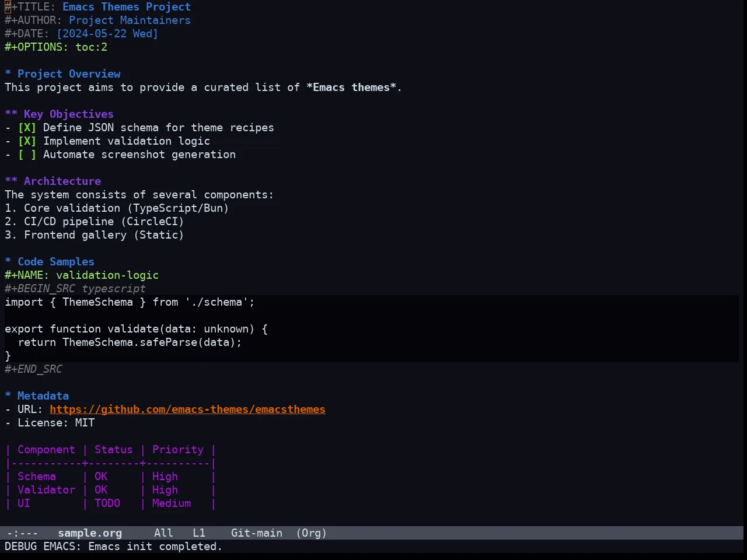The height and width of the screenshot is (560, 747).
Task: Click the export function validate line
Action: (136, 329)
